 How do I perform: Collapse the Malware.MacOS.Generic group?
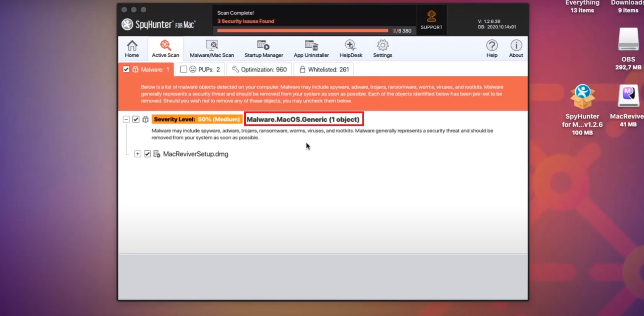[x=126, y=119]
